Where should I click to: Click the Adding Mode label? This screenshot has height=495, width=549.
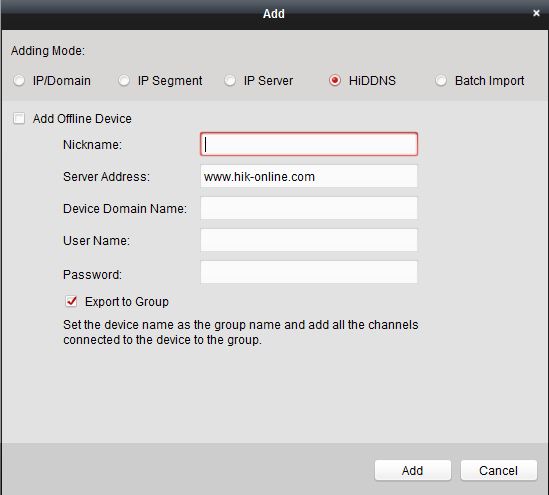[x=48, y=51]
